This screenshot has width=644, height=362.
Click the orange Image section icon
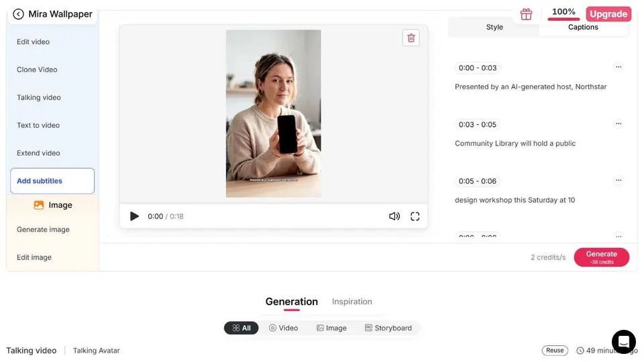(39, 205)
